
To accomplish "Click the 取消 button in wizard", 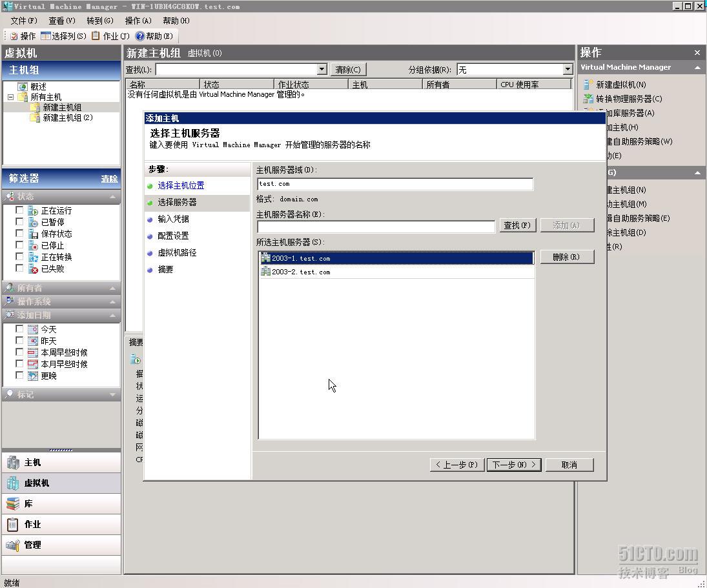I will click(x=569, y=465).
